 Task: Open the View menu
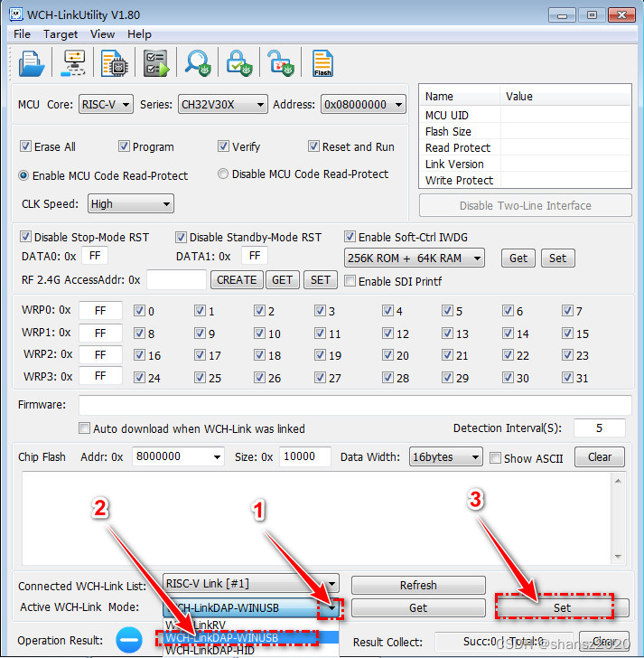click(102, 34)
